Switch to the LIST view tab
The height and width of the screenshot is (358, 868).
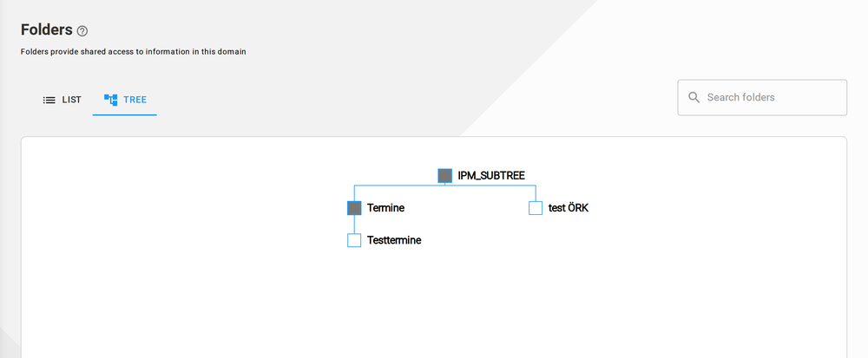pos(62,100)
